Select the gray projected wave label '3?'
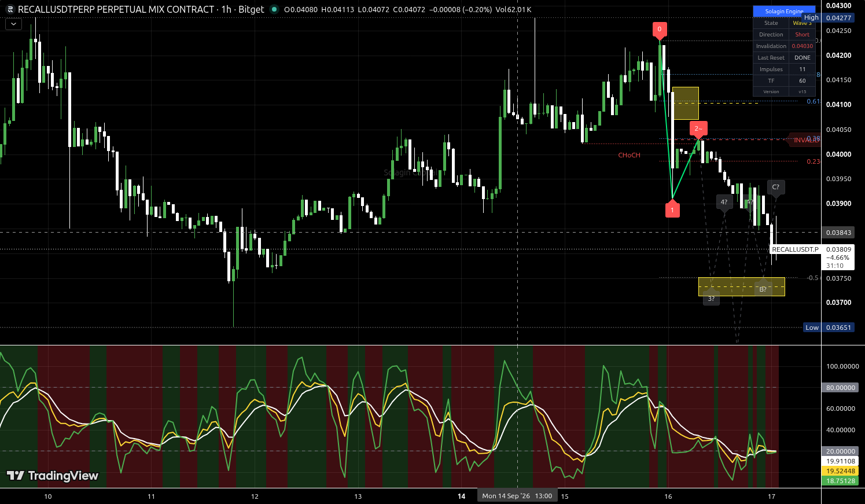The width and height of the screenshot is (865, 504). click(711, 299)
